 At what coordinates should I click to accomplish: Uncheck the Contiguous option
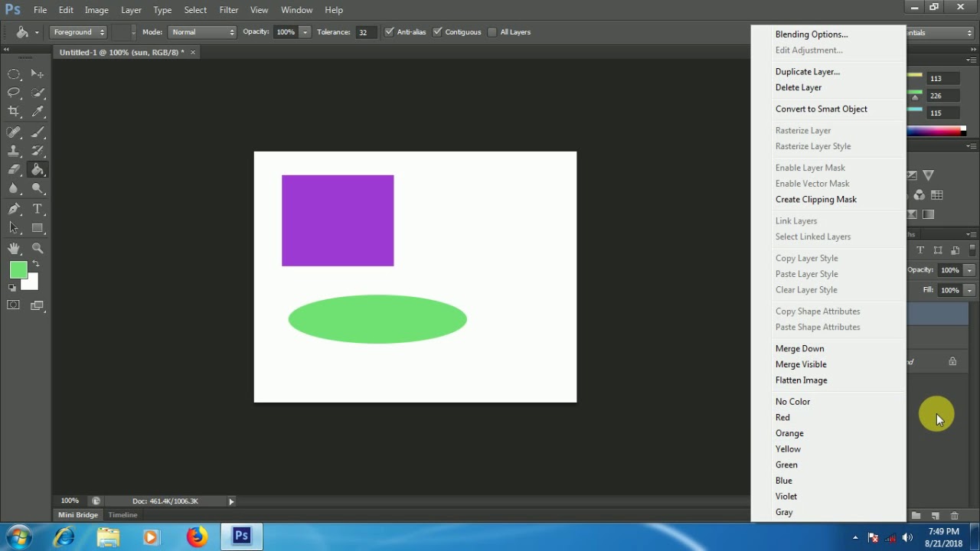438,32
